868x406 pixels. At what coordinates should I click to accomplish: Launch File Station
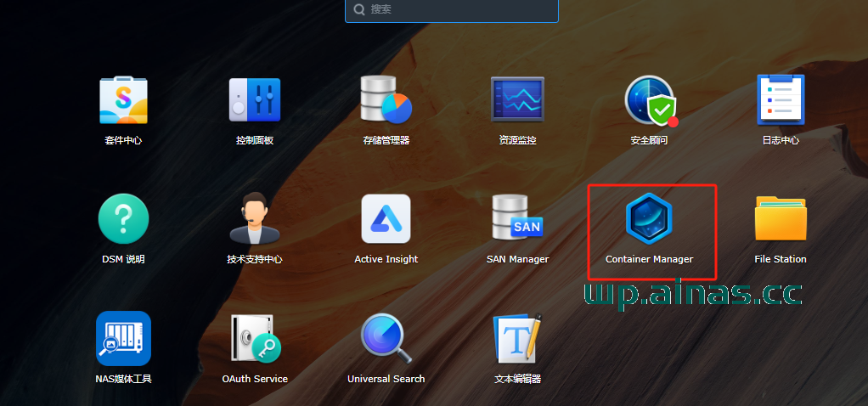point(781,219)
